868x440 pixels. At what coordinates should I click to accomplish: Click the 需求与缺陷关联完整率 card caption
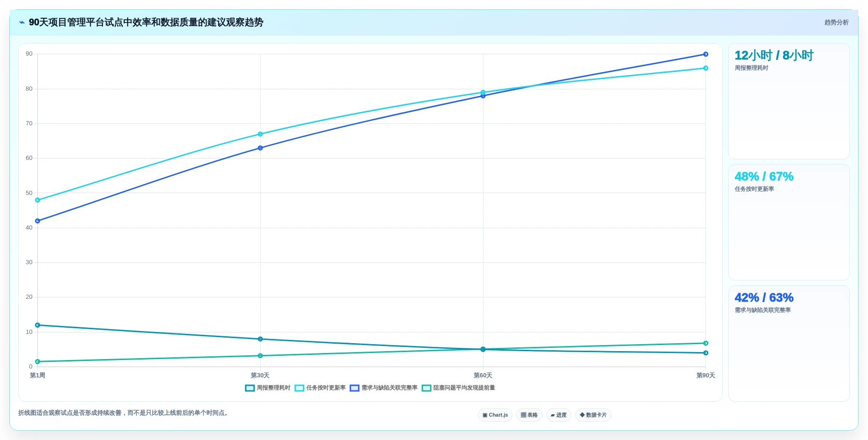[762, 310]
